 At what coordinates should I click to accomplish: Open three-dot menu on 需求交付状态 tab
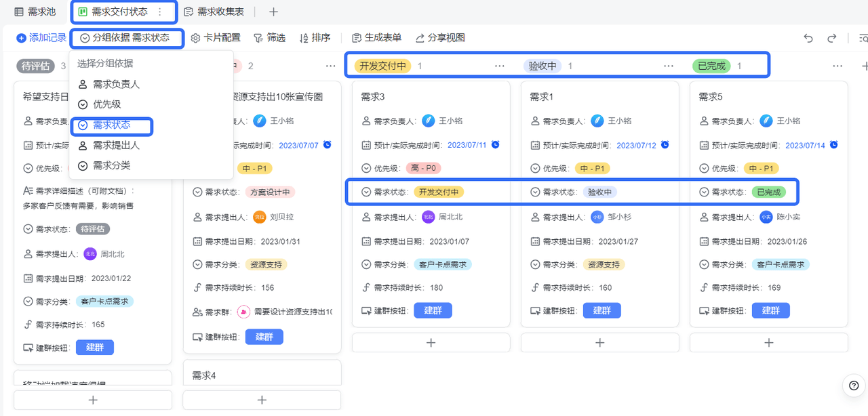[x=160, y=12]
